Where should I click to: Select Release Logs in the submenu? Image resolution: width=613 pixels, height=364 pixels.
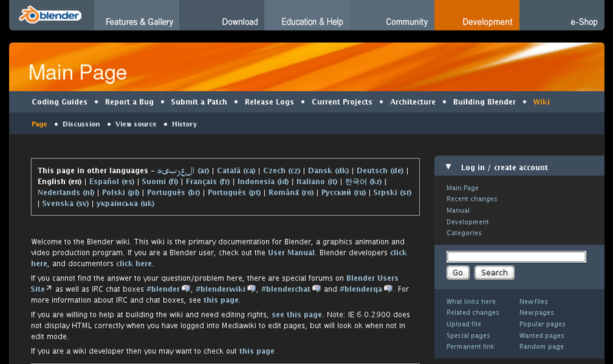269,102
